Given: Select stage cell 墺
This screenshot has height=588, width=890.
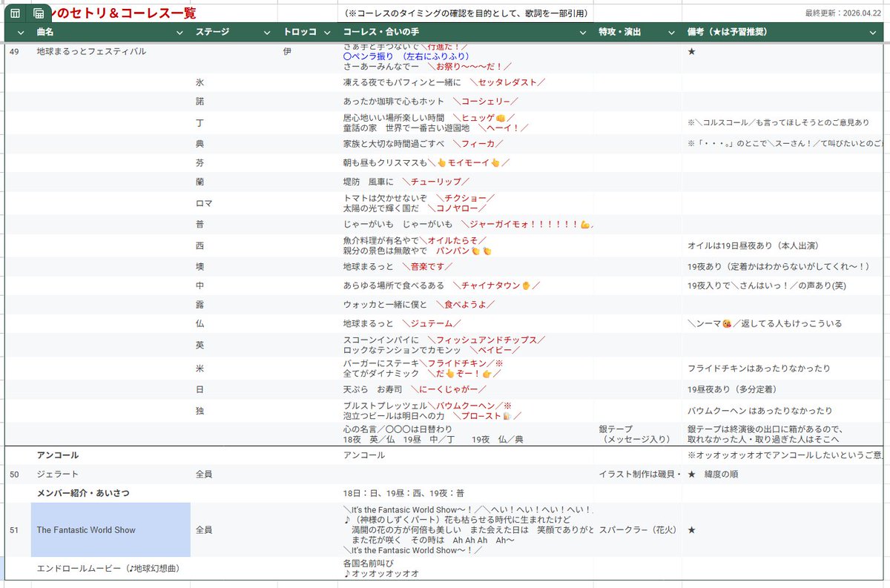Looking at the screenshot, I should (x=234, y=266).
